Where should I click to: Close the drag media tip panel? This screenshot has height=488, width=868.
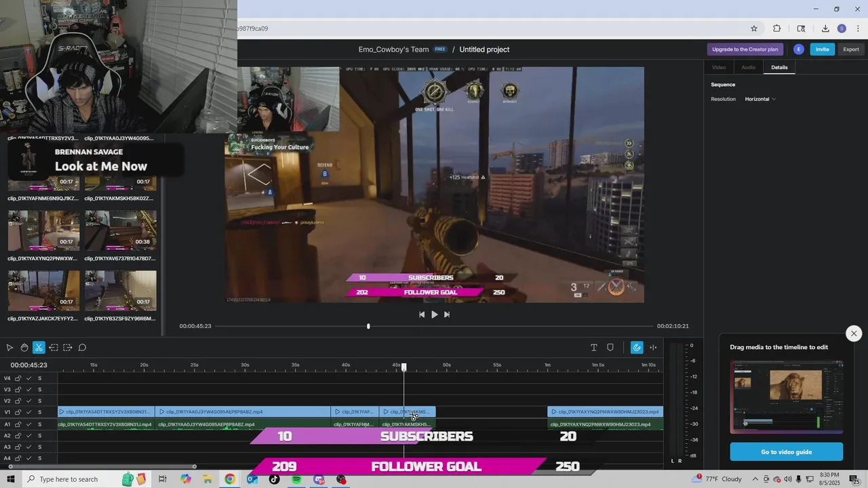click(854, 333)
